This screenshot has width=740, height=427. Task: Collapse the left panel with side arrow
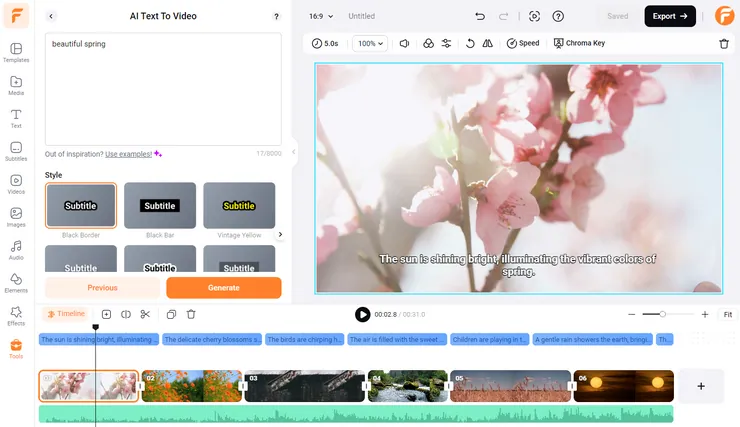(294, 152)
